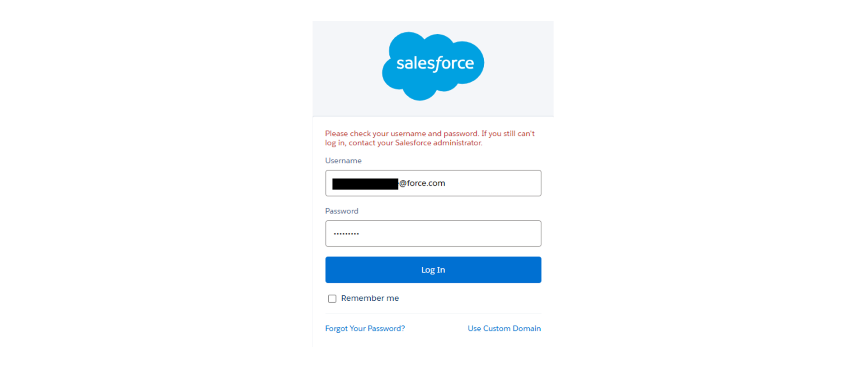Click the Salesforce cloud logo
The width and height of the screenshot is (868, 368).
click(433, 66)
